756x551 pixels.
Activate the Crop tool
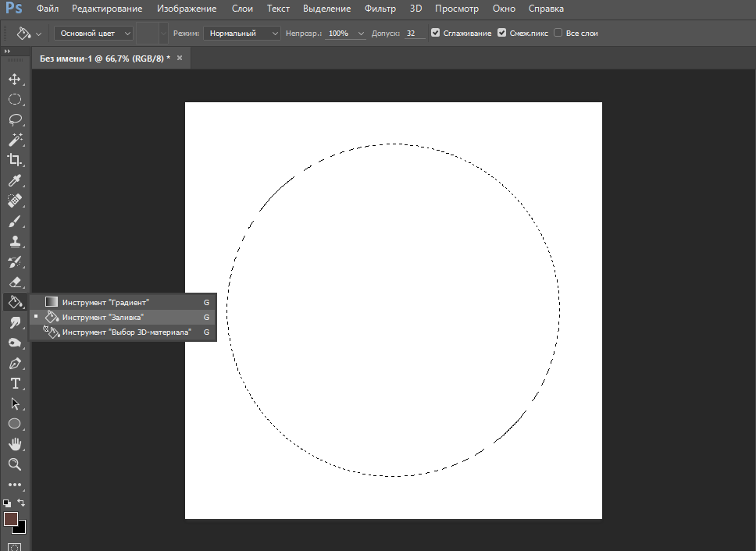14,160
